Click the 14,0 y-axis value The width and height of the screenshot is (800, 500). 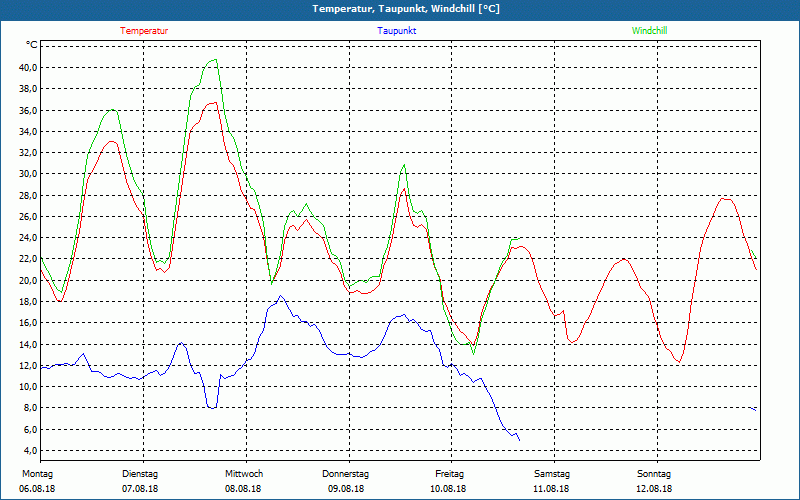(27, 344)
